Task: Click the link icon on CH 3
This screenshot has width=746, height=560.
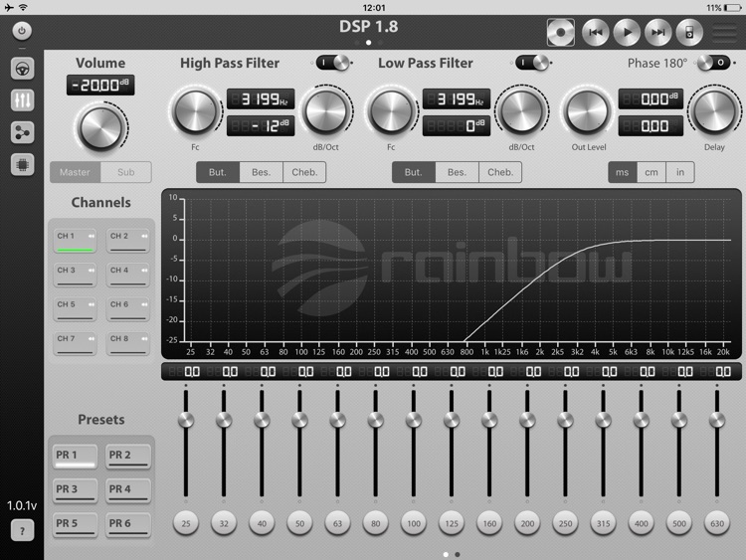Action: (x=92, y=271)
